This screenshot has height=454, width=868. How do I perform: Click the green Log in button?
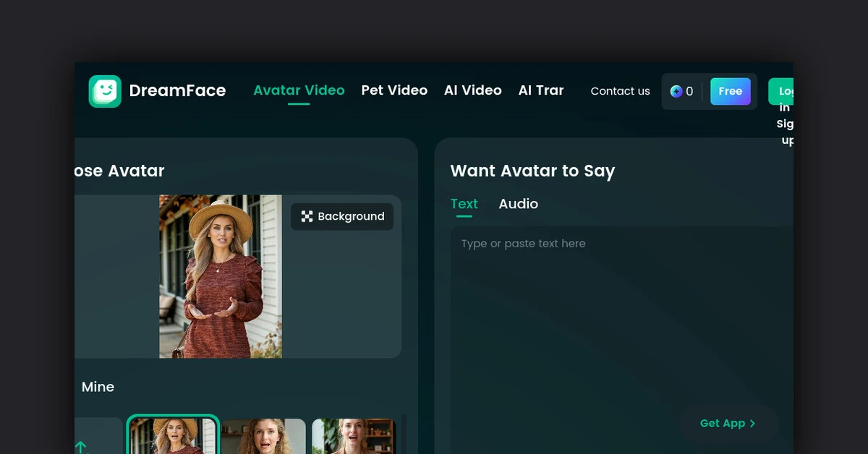782,92
